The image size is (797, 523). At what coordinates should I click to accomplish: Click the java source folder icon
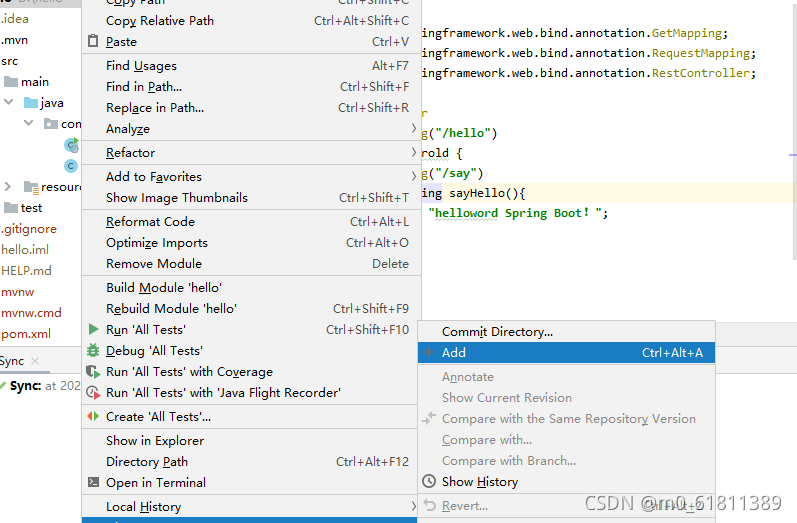[31, 103]
